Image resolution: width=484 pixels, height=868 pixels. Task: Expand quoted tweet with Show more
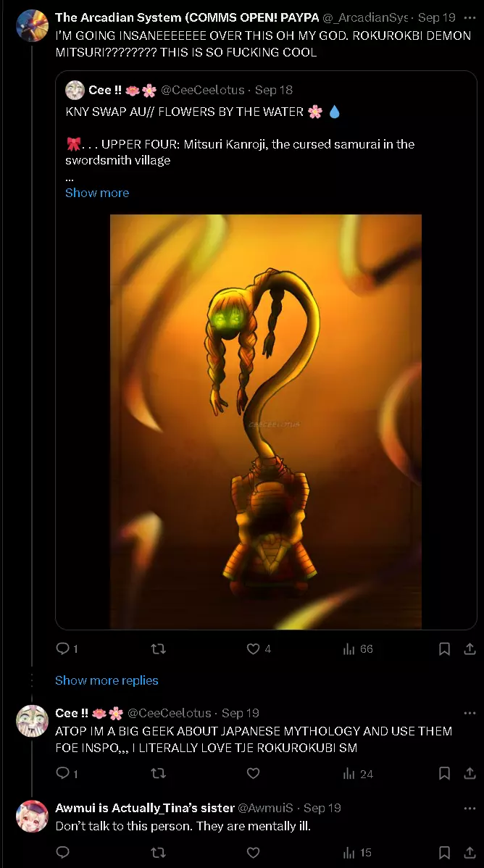click(97, 193)
